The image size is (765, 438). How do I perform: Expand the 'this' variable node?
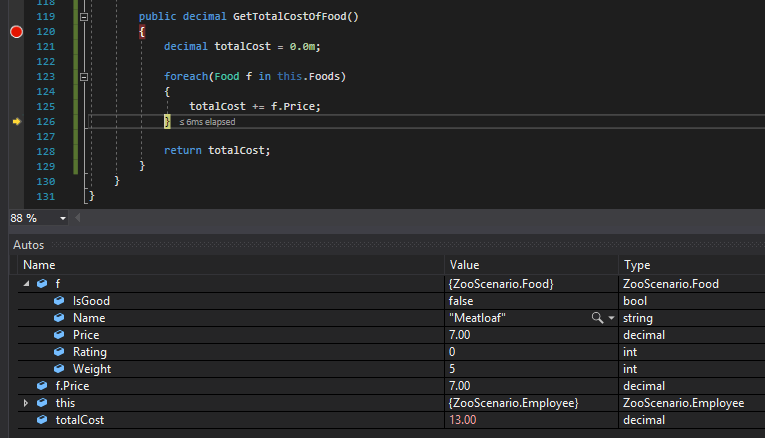point(26,403)
